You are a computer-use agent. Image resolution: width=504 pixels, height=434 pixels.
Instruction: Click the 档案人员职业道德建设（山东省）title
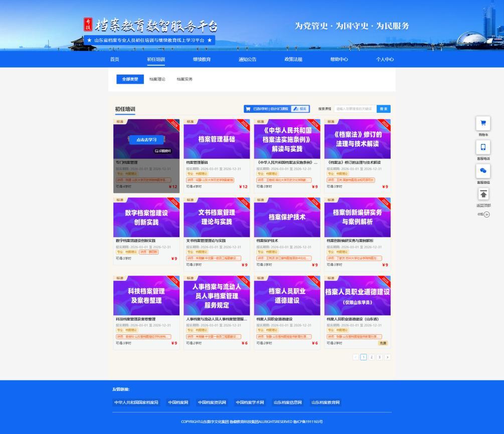click(x=353, y=319)
